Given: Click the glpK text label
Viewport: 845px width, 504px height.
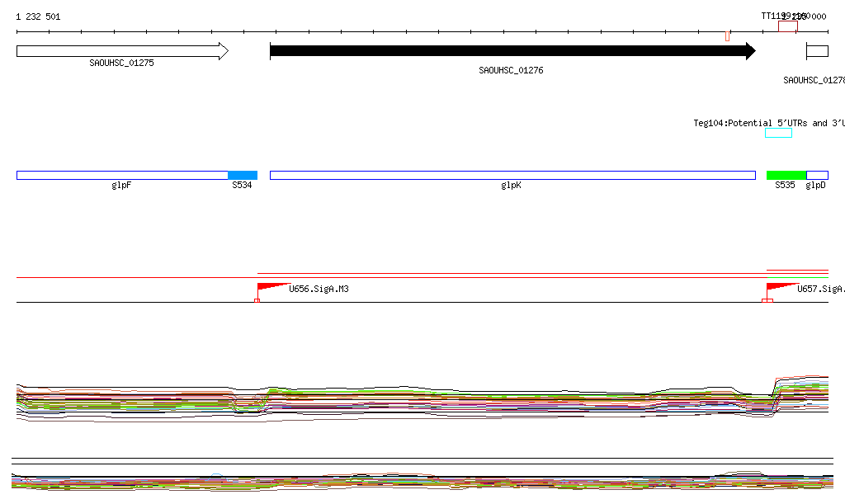Looking at the screenshot, I should click(x=511, y=186).
